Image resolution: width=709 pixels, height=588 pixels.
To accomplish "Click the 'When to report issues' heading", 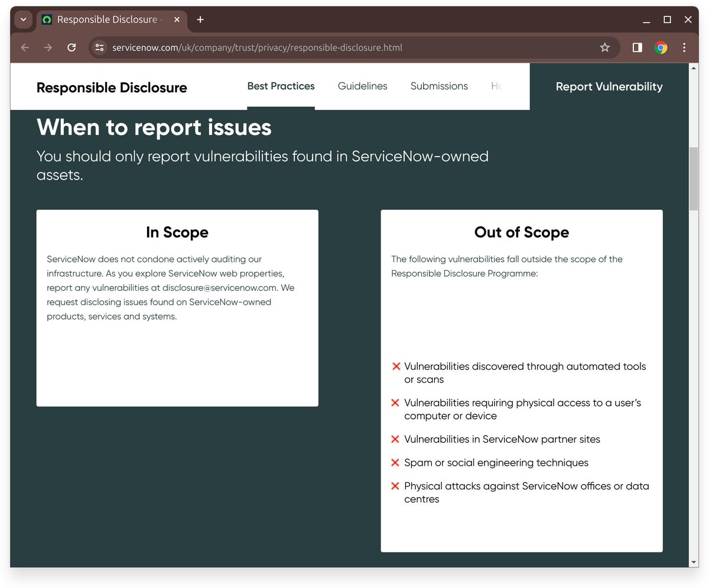I will tap(154, 127).
